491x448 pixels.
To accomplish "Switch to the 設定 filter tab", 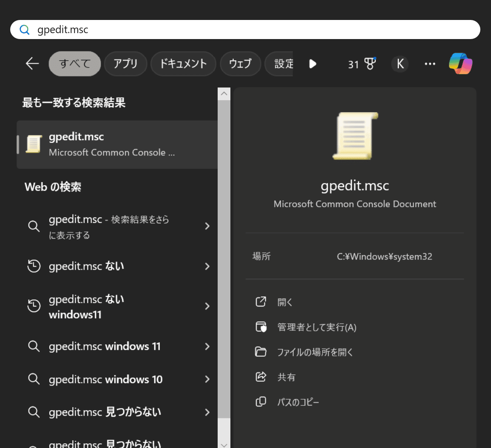I will point(279,64).
